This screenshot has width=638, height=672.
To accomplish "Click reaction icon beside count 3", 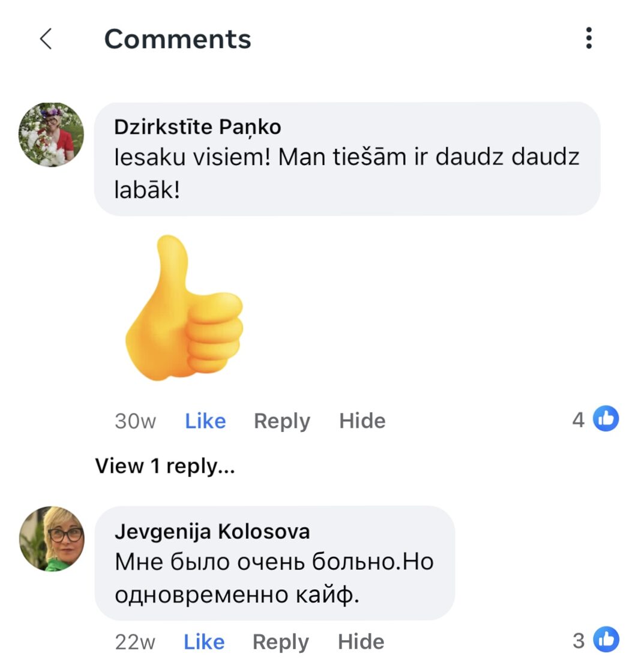I will [606, 640].
